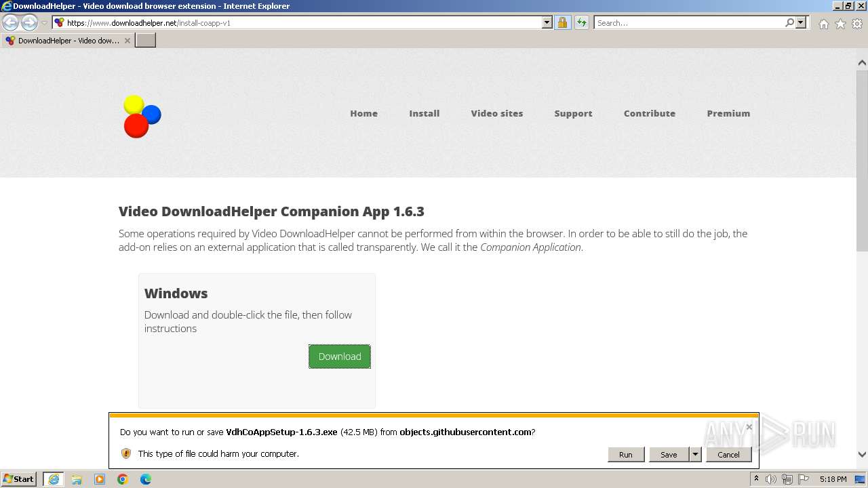The width and height of the screenshot is (868, 488).
Task: Click the Refresh page icon
Action: [581, 22]
